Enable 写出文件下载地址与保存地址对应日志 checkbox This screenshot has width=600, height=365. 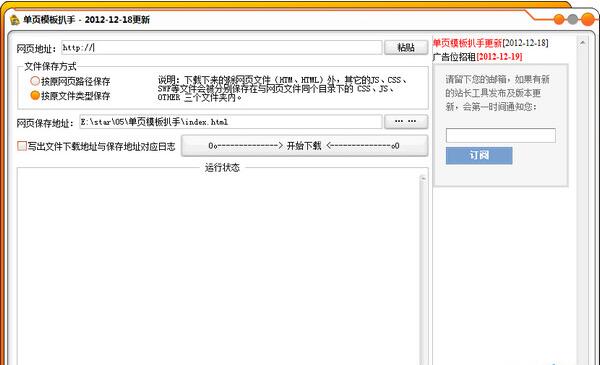pyautogui.click(x=22, y=146)
